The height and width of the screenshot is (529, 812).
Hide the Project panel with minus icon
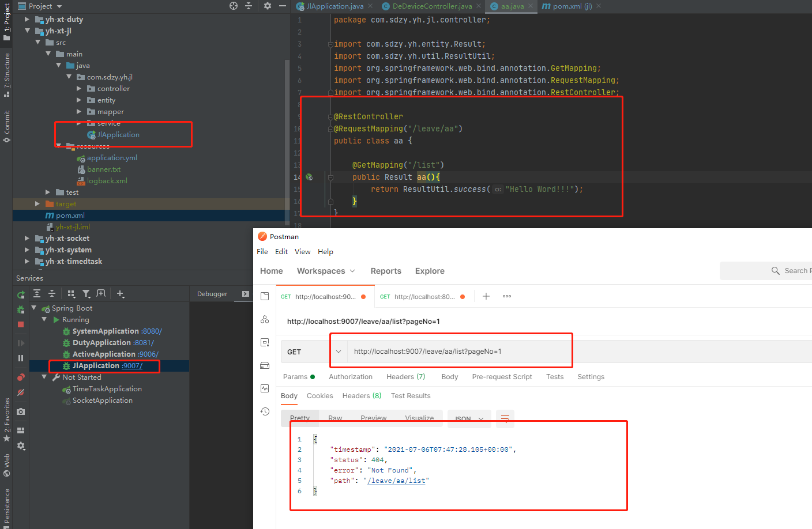pyautogui.click(x=283, y=6)
